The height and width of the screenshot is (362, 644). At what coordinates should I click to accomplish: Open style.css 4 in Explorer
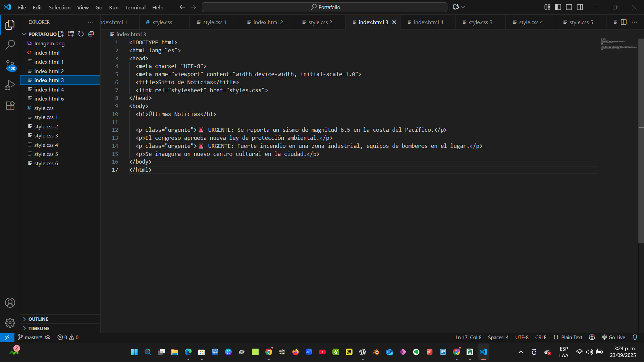point(60,145)
